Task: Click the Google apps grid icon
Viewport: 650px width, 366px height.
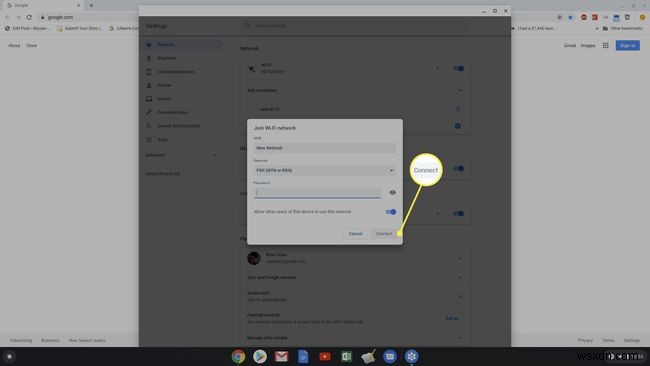Action: (x=605, y=45)
